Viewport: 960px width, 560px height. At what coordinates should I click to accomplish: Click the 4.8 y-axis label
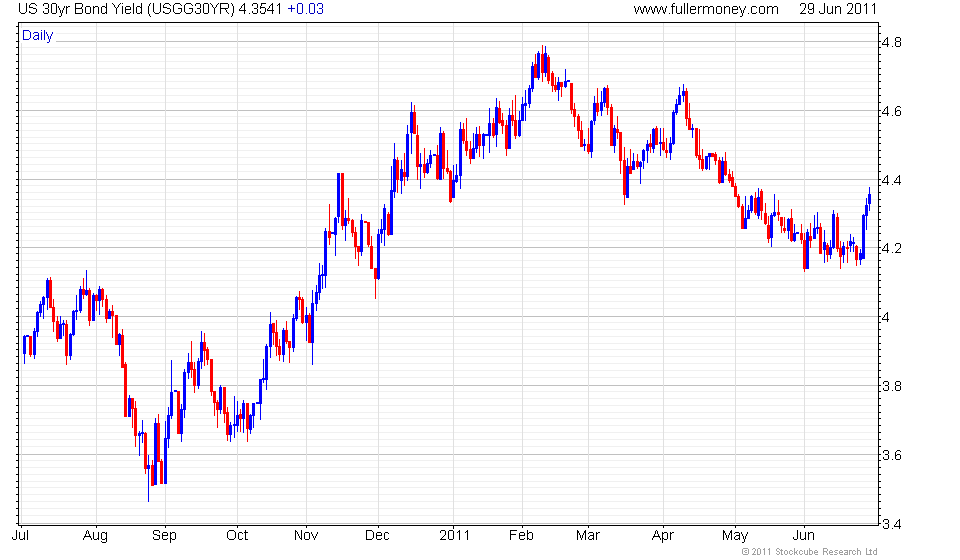pos(891,42)
